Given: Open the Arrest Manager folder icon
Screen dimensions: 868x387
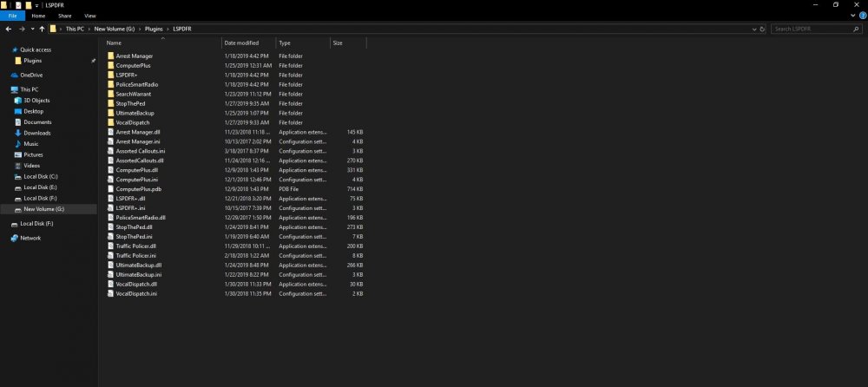Looking at the screenshot, I should pos(111,56).
